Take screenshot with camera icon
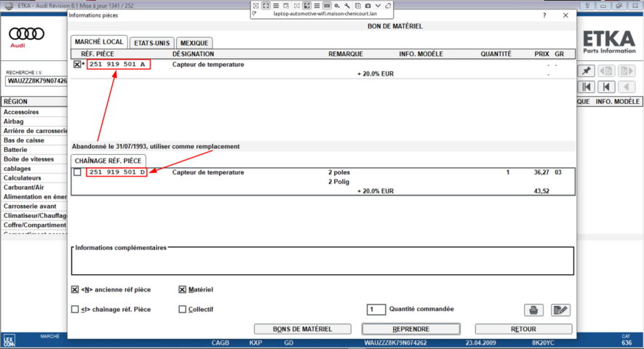The image size is (644, 349). (x=368, y=6)
